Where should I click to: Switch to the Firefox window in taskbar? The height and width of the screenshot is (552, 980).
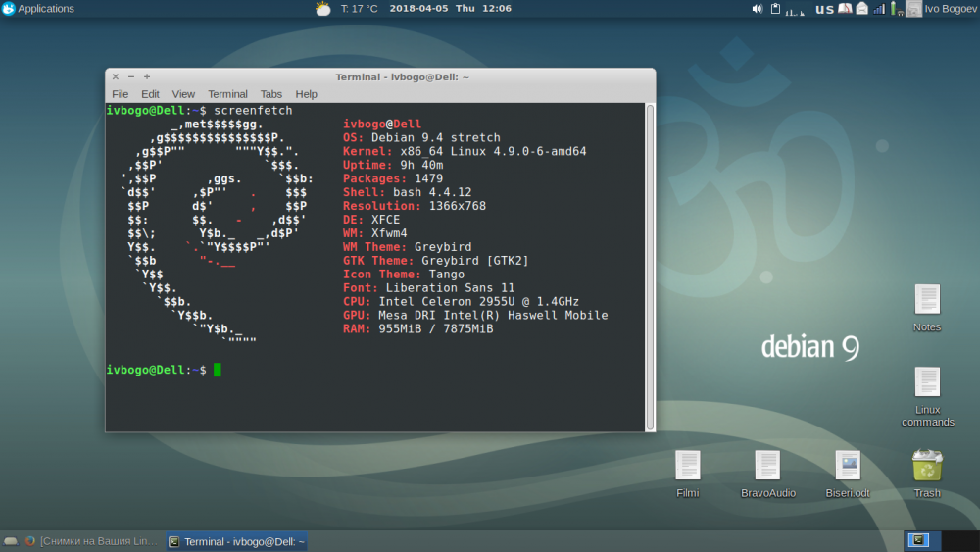(x=92, y=541)
